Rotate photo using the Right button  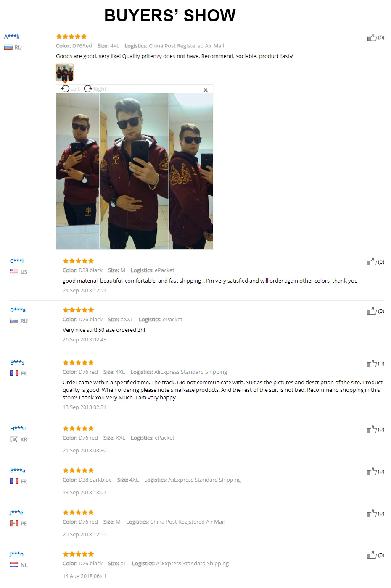[95, 89]
